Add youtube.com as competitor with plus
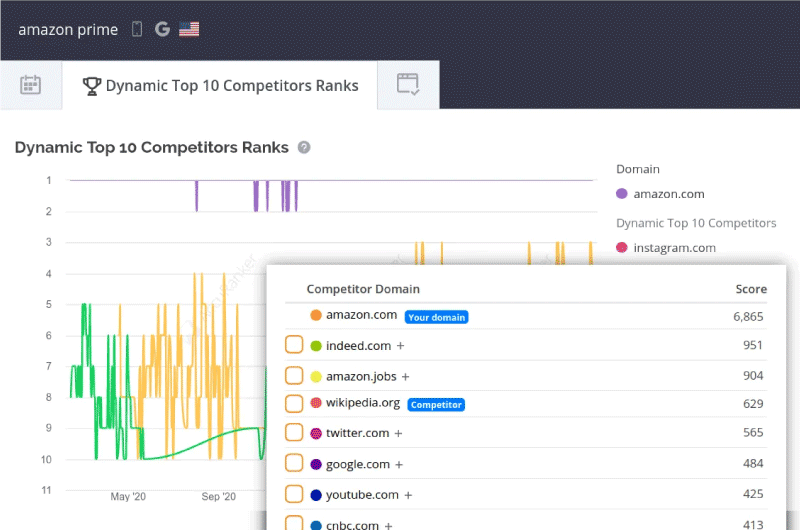Viewport: 800px width, 530px height. point(408,495)
